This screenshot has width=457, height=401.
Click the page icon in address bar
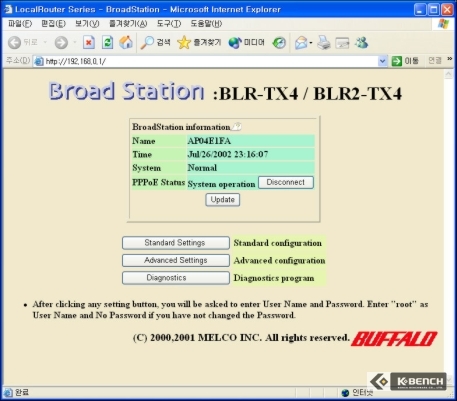click(39, 61)
